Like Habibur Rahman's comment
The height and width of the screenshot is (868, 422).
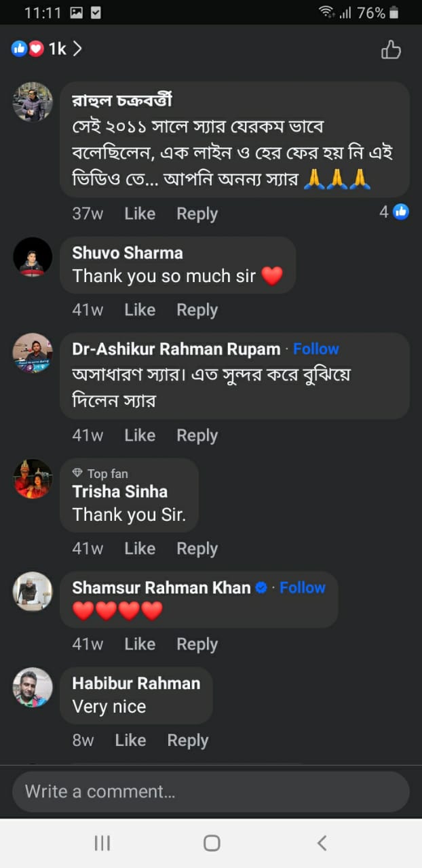click(130, 741)
